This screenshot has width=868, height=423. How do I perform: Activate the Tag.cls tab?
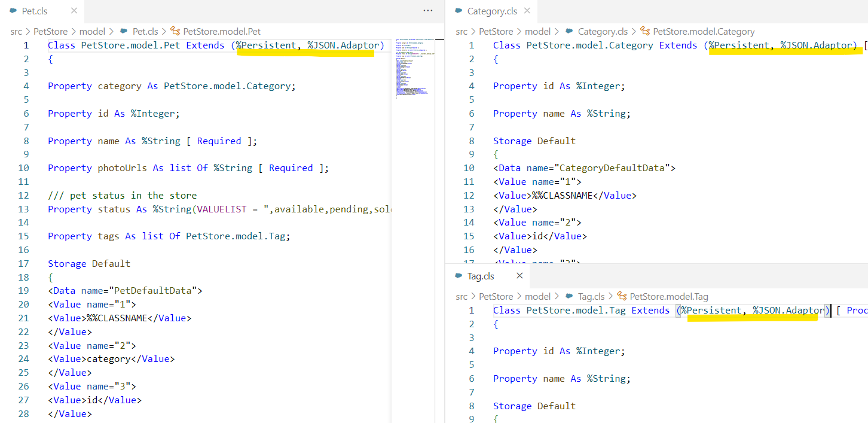[x=481, y=276]
